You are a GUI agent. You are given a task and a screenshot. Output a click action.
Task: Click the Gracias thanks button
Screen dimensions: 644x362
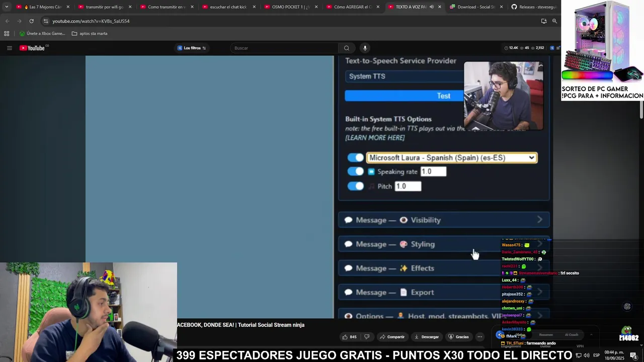click(x=458, y=337)
